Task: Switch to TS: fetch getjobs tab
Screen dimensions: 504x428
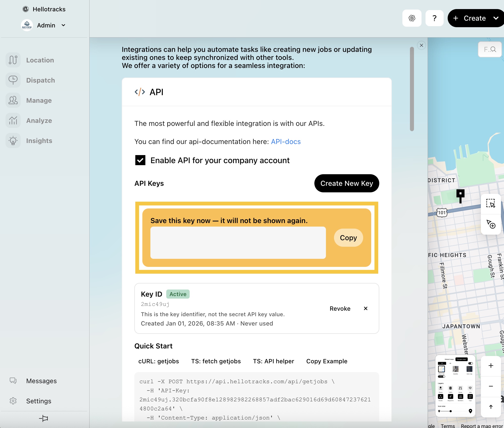Action: click(x=216, y=361)
